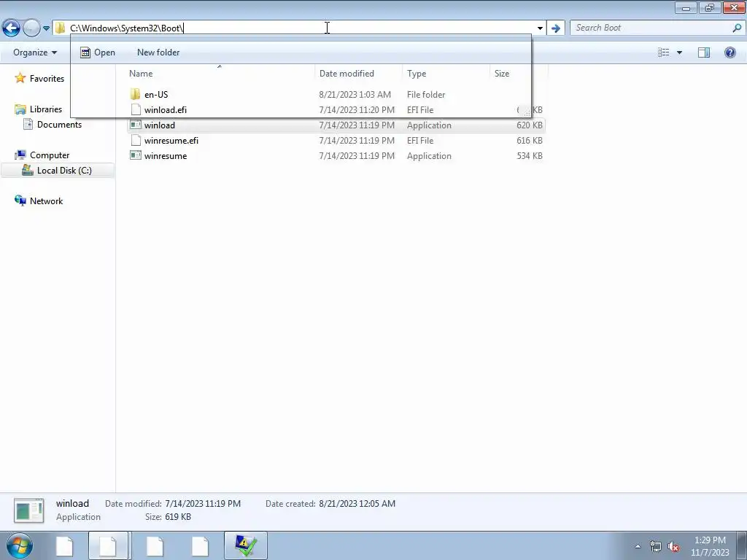The image size is (747, 560).
Task: Click the Computer icon
Action: click(x=20, y=155)
